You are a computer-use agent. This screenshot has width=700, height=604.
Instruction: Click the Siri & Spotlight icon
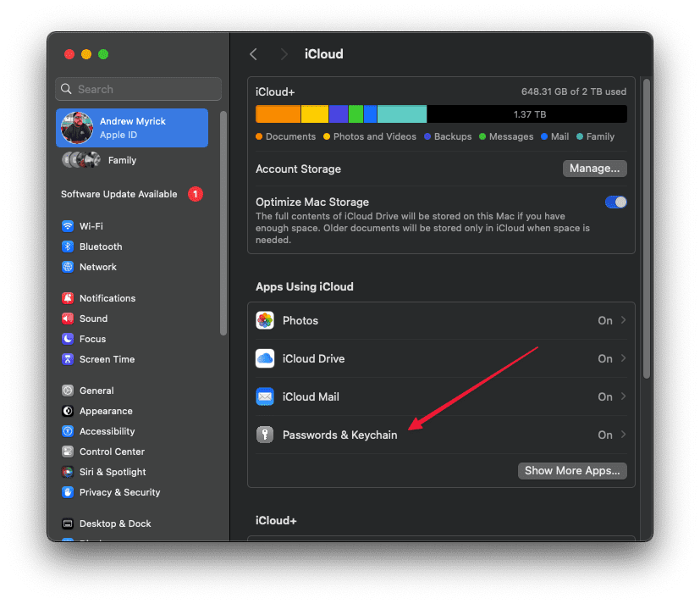68,472
